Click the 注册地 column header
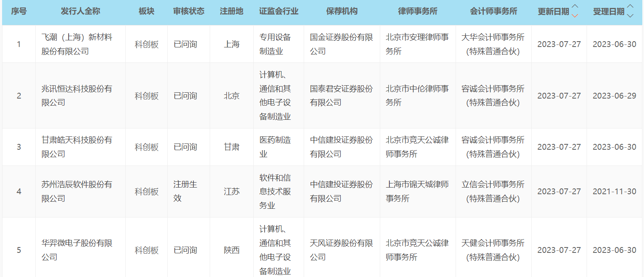 point(232,11)
